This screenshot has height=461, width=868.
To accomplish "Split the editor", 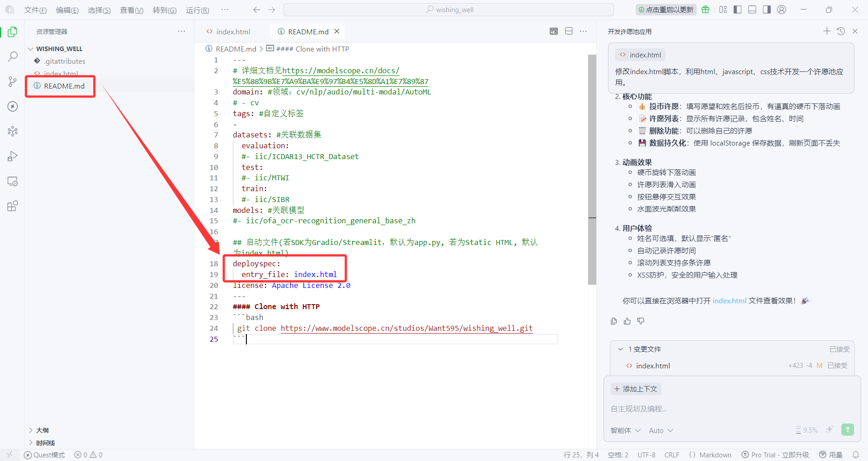I will pyautogui.click(x=569, y=31).
